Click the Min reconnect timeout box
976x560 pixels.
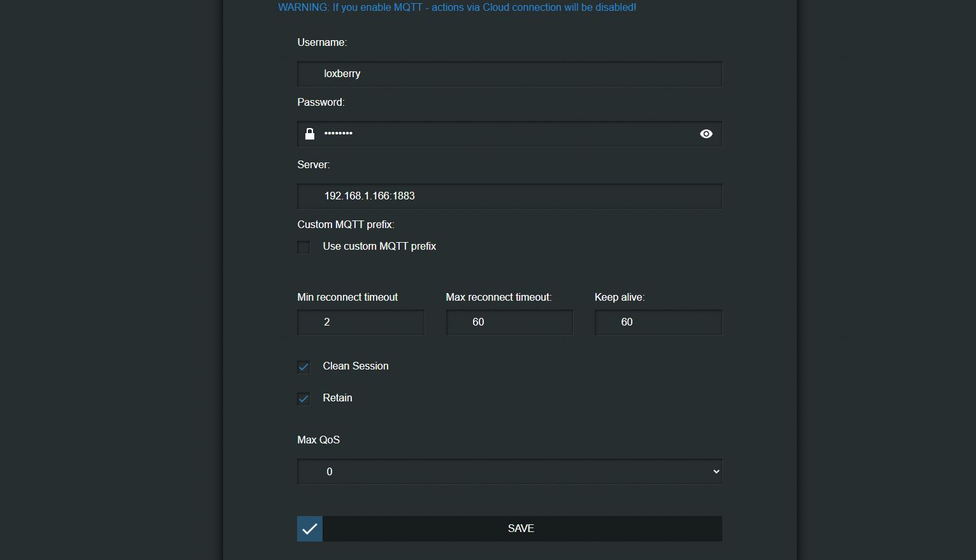(360, 322)
